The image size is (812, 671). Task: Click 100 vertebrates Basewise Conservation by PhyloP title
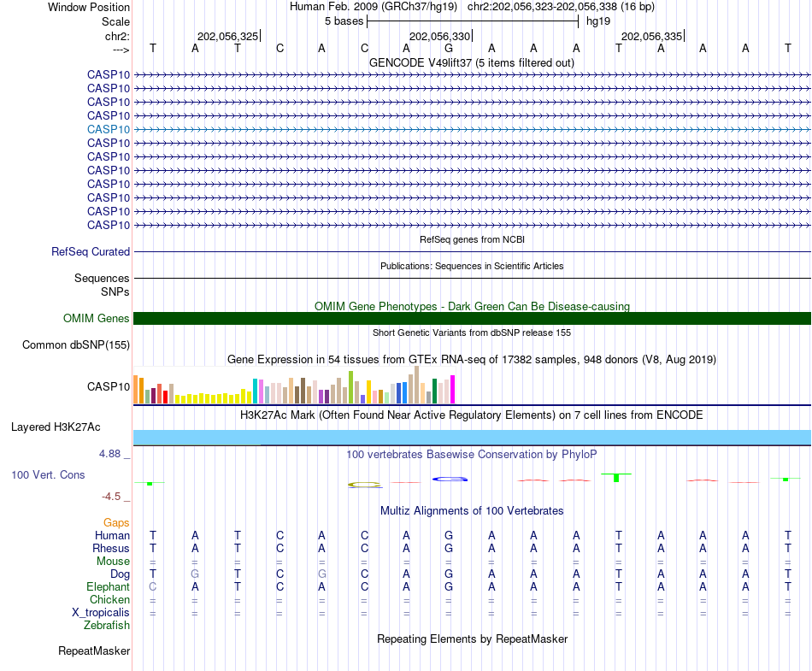point(472,455)
